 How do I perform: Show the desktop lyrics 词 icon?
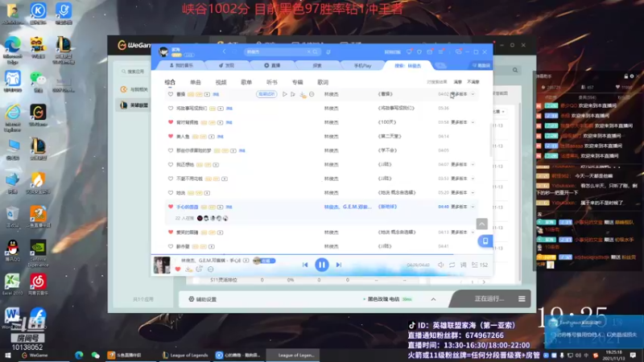point(464,265)
